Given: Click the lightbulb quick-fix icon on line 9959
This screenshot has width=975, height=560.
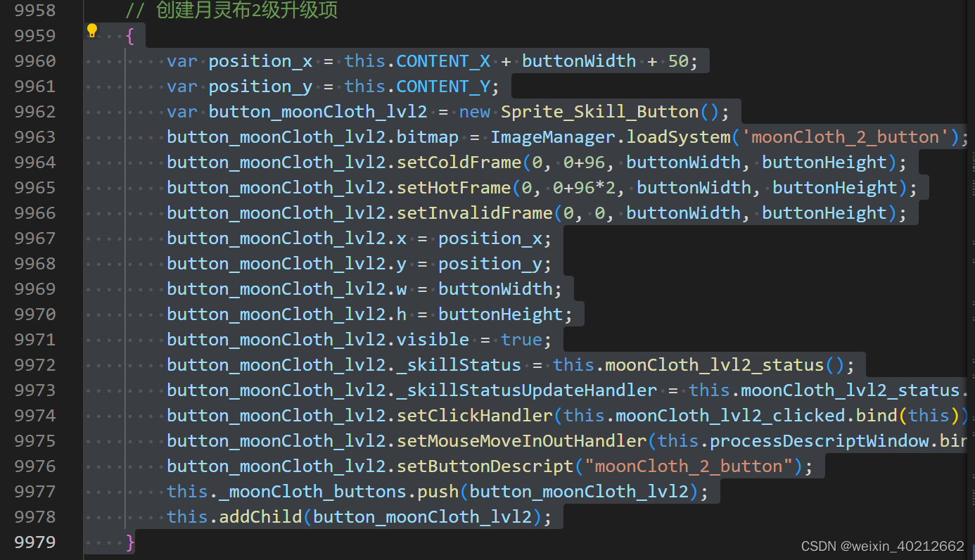Looking at the screenshot, I should point(91,30).
